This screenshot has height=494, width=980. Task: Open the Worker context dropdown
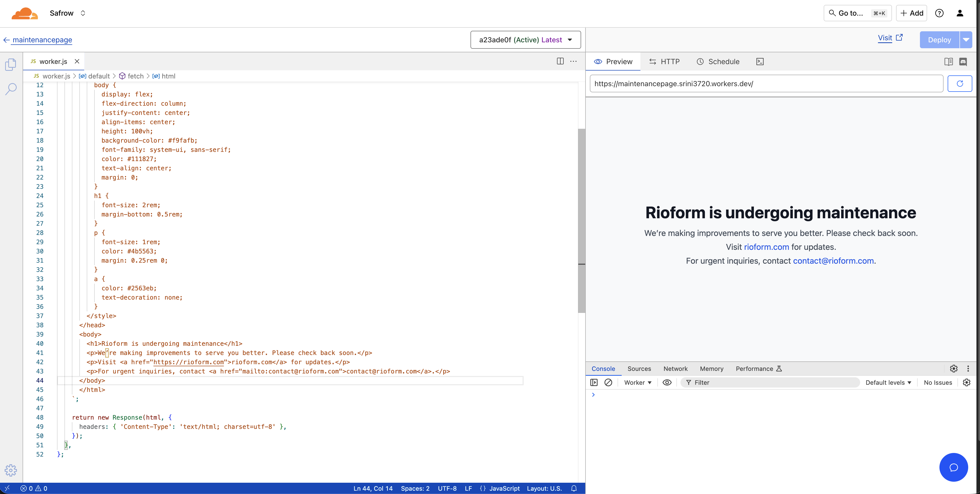tap(638, 383)
